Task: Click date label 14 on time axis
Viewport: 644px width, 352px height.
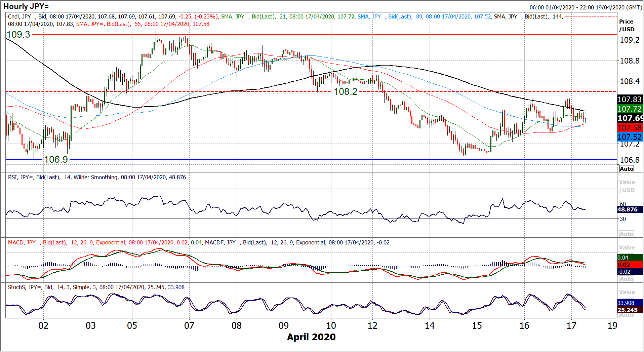Action: tap(430, 325)
